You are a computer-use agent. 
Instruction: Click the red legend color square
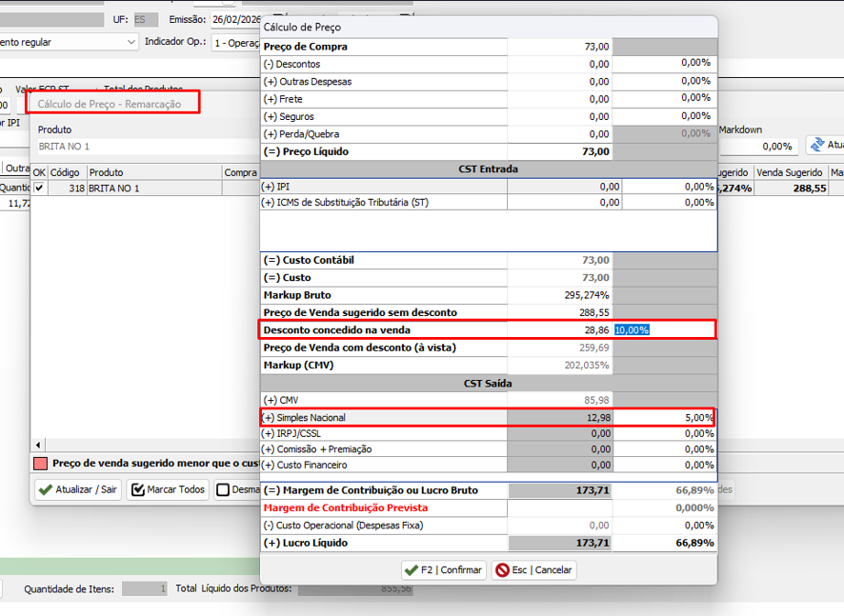coord(40,464)
